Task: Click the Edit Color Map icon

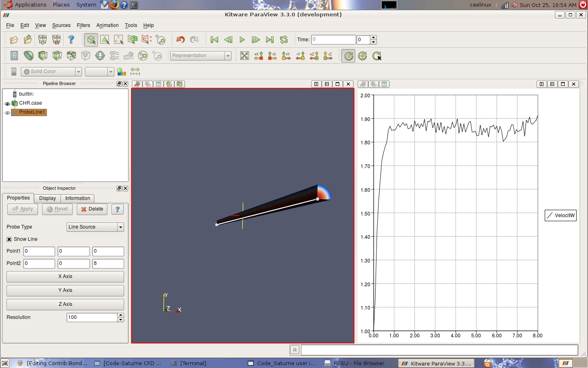Action: coord(121,72)
